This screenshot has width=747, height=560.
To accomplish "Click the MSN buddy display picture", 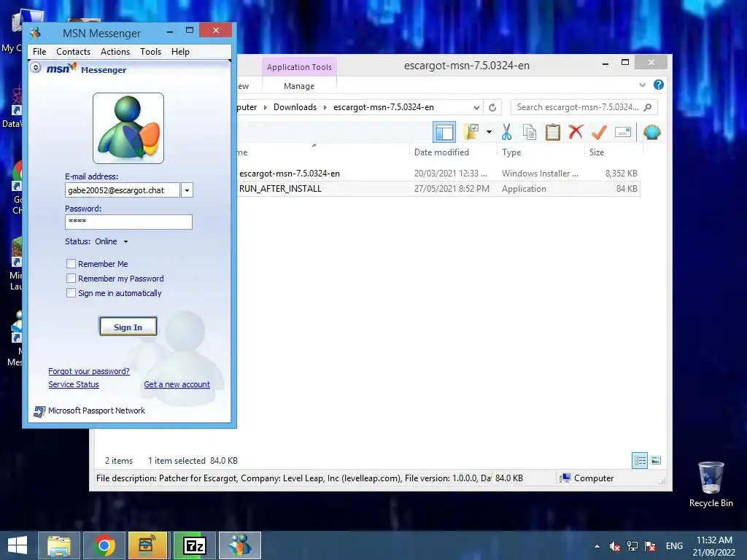I will click(128, 128).
